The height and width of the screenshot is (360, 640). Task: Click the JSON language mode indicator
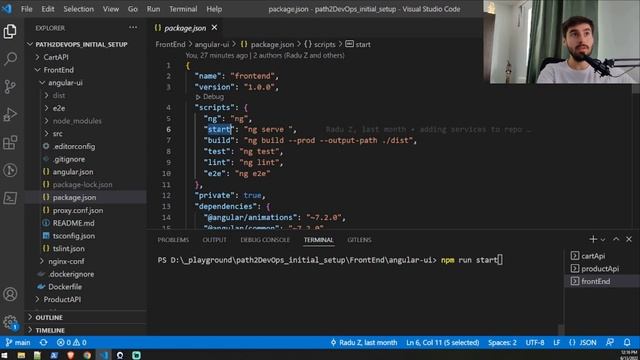[x=583, y=342]
